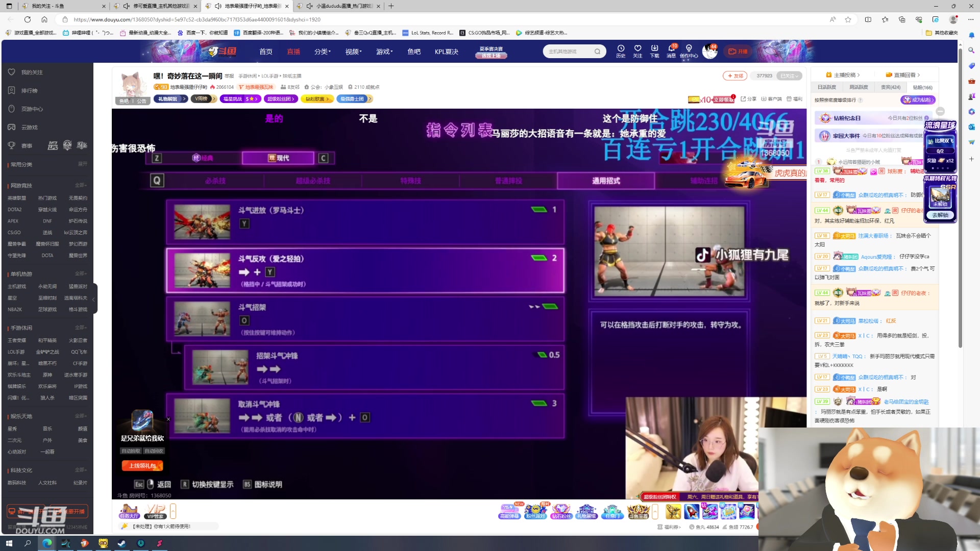
Task: Toggle the 自动回收 option
Action: tap(154, 451)
